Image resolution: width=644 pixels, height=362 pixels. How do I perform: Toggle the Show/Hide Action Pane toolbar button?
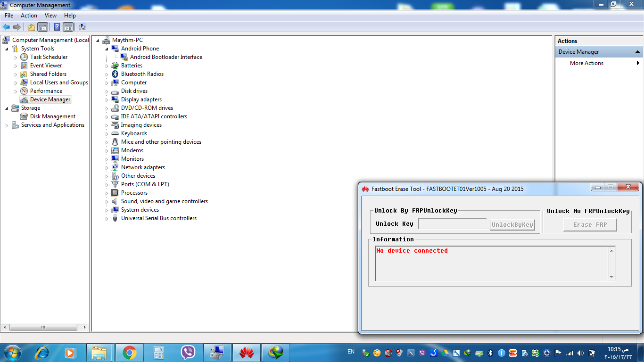[x=68, y=27]
